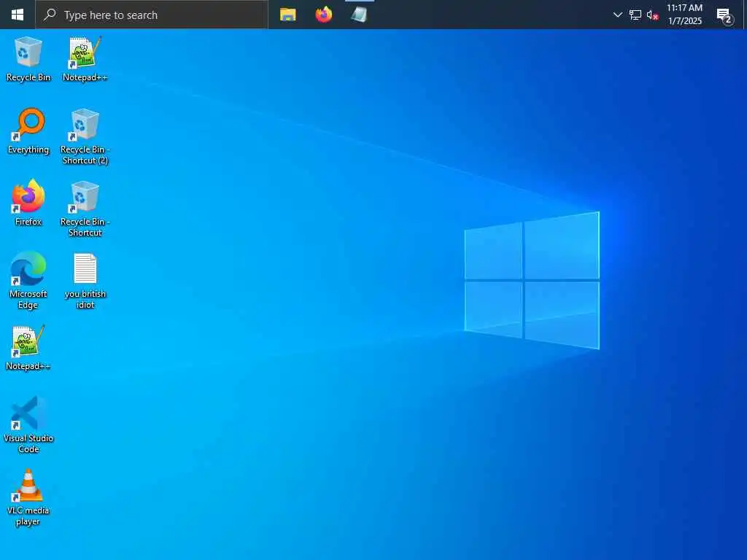This screenshot has width=747, height=560.
Task: Open the Windows Start menu
Action: 18,15
